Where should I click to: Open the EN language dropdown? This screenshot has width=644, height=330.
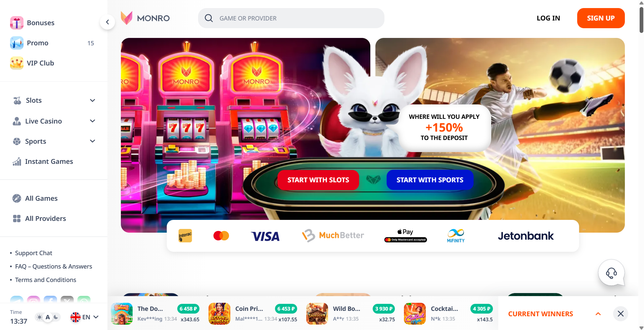tap(85, 317)
